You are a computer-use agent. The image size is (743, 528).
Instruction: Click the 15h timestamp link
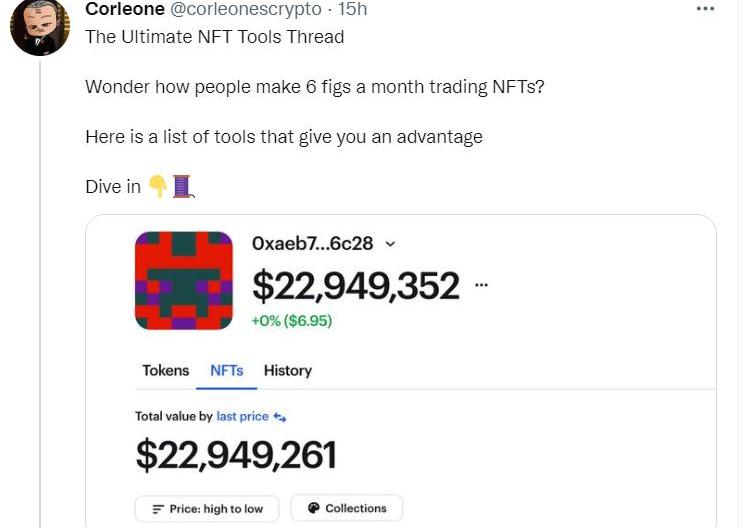353,9
